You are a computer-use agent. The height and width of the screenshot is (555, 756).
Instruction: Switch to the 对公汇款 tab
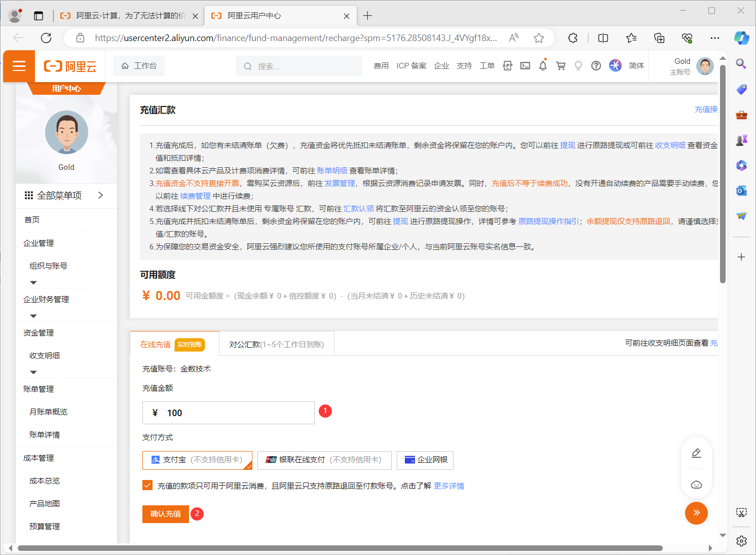click(277, 344)
